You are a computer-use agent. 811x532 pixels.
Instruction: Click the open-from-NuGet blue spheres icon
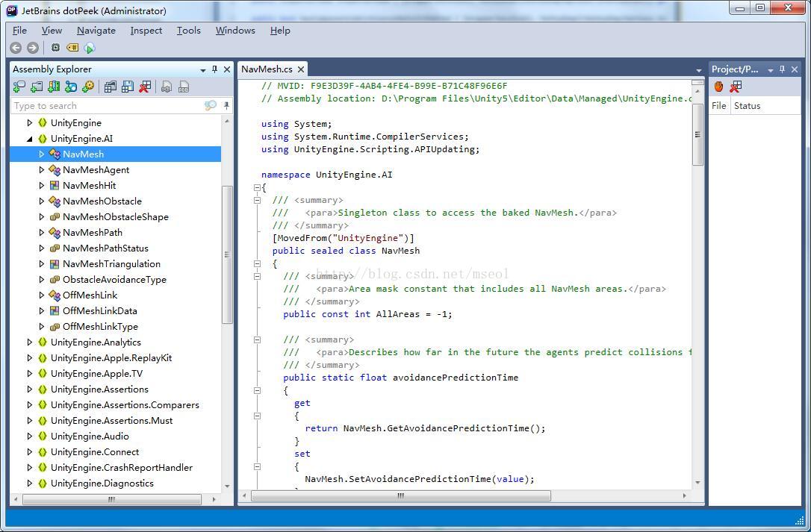71,87
